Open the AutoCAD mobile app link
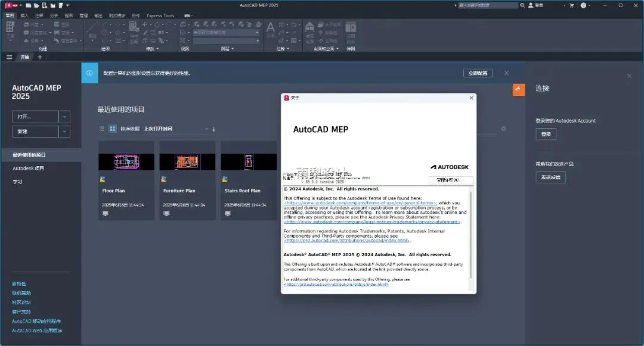644x346 pixels. point(36,321)
